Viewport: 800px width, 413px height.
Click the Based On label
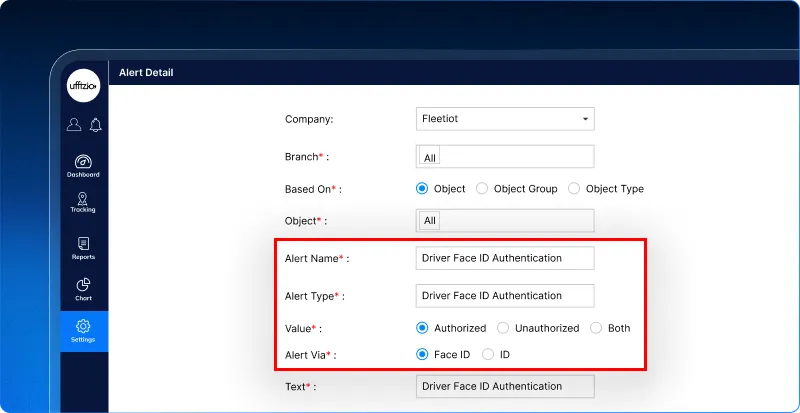pyautogui.click(x=313, y=189)
